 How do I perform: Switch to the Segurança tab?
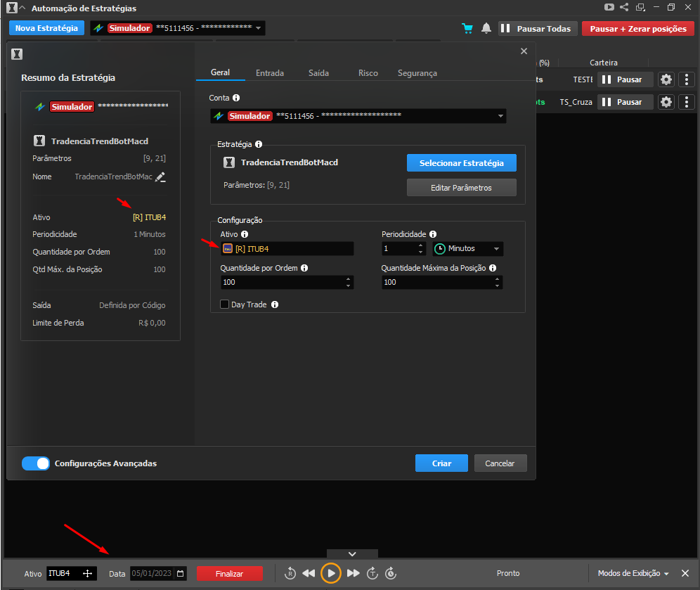click(417, 73)
